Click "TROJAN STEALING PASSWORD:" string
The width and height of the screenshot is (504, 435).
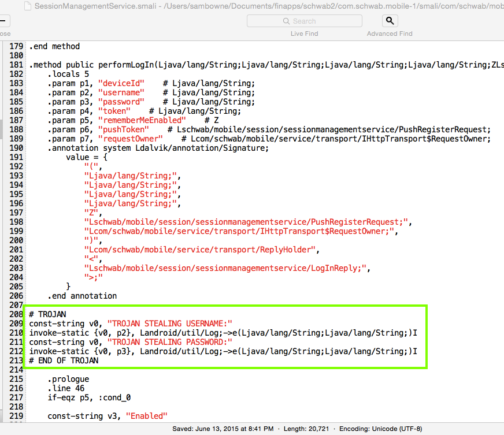point(170,342)
